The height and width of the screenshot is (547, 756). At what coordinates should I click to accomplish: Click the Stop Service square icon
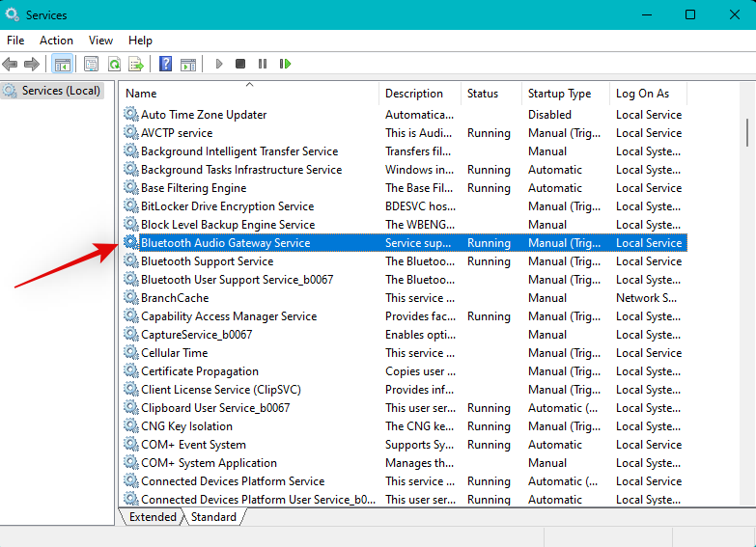pos(240,64)
